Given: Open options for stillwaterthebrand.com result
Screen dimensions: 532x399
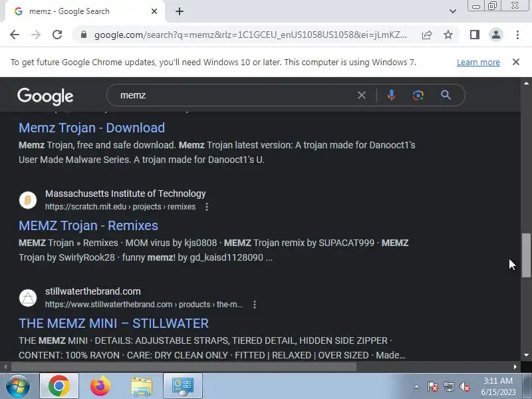Looking at the screenshot, I should point(255,305).
